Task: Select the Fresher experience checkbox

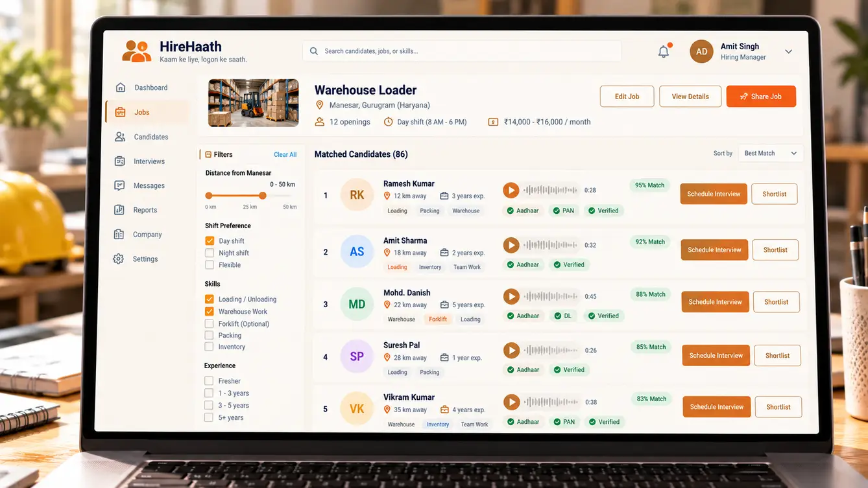Action: [x=209, y=380]
